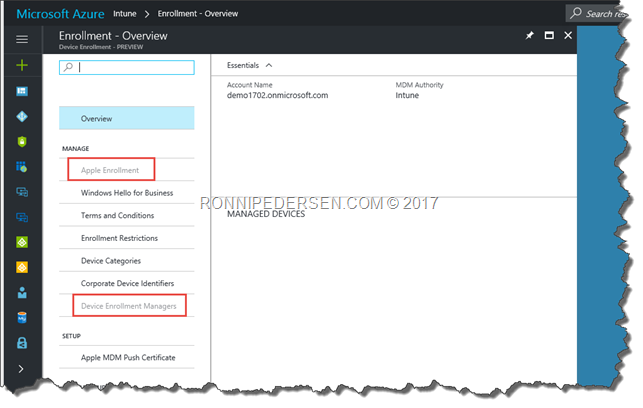Focus the blade menu search field
643x408 pixels.
click(127, 67)
